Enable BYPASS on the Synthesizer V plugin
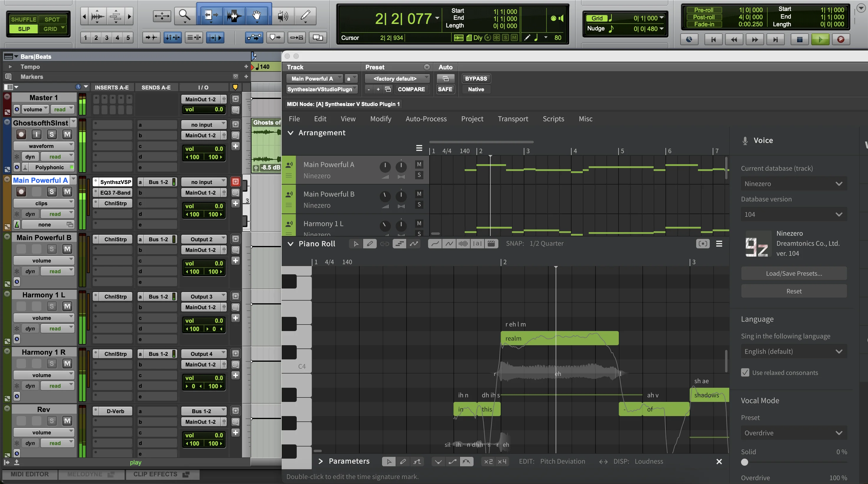The height and width of the screenshot is (484, 868). [x=476, y=79]
